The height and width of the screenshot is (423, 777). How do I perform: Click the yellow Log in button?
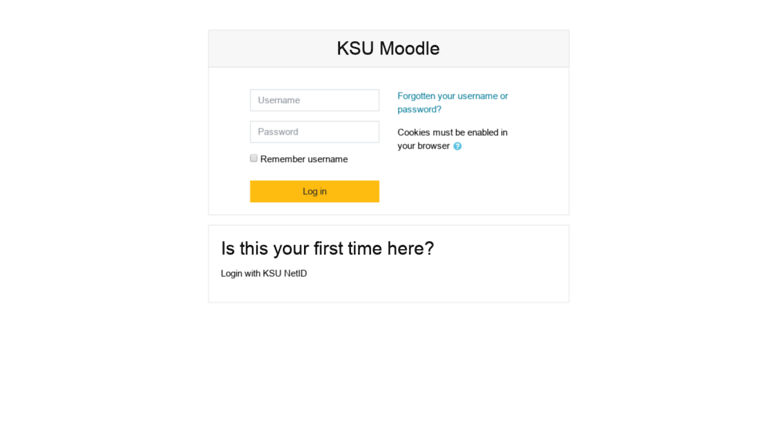(x=315, y=191)
